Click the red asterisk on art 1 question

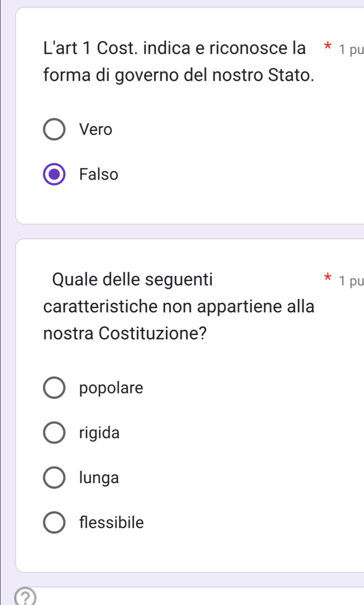328,47
